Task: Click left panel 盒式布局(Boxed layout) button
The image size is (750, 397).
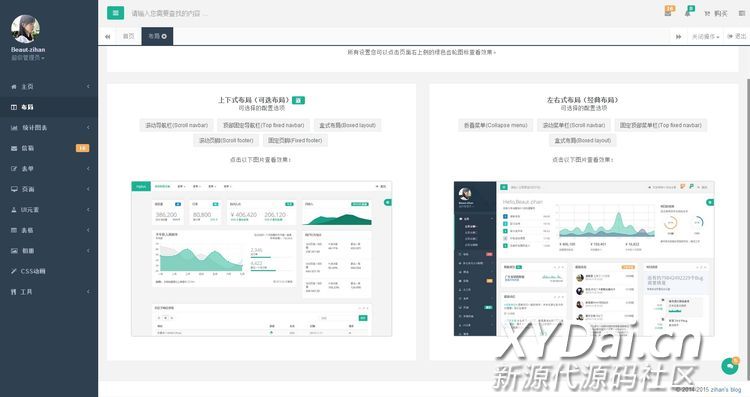Action: point(347,125)
